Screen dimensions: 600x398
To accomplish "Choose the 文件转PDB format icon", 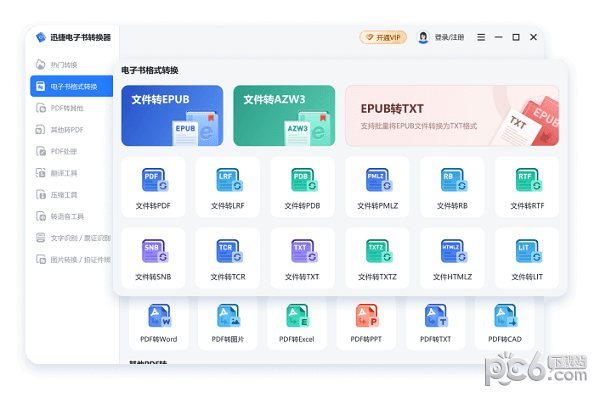I will pyautogui.click(x=304, y=180).
